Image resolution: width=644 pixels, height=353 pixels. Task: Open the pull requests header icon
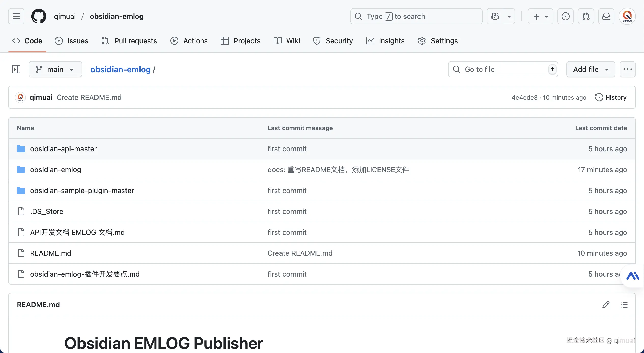pyautogui.click(x=586, y=16)
